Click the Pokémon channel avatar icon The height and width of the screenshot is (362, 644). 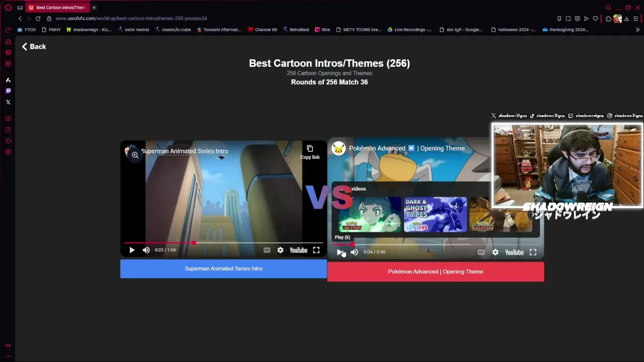pyautogui.click(x=339, y=148)
